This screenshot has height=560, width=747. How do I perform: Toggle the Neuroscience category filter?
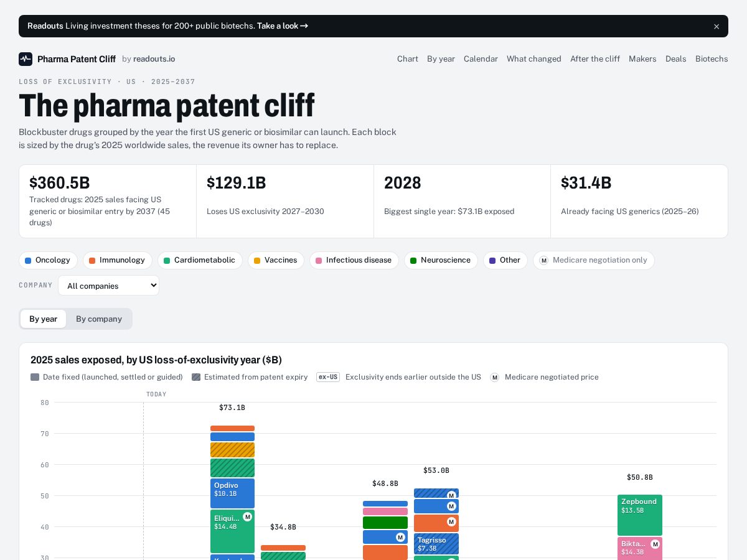pyautogui.click(x=441, y=260)
